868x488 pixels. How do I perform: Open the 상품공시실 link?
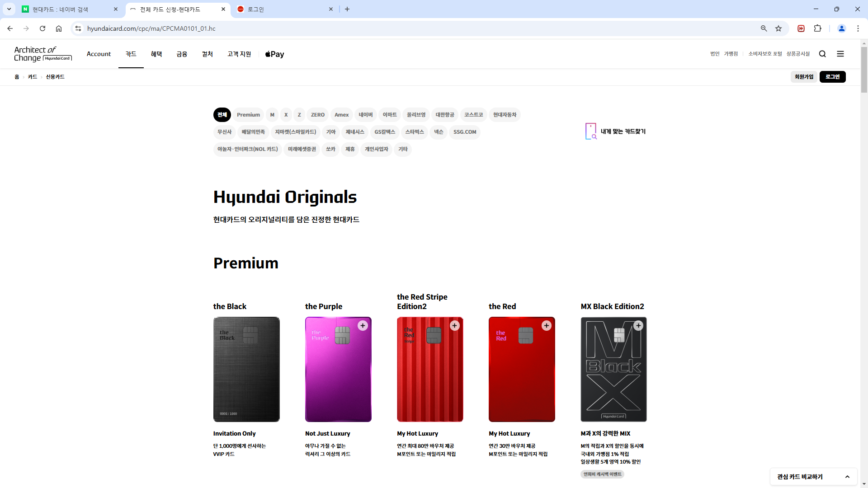(798, 54)
